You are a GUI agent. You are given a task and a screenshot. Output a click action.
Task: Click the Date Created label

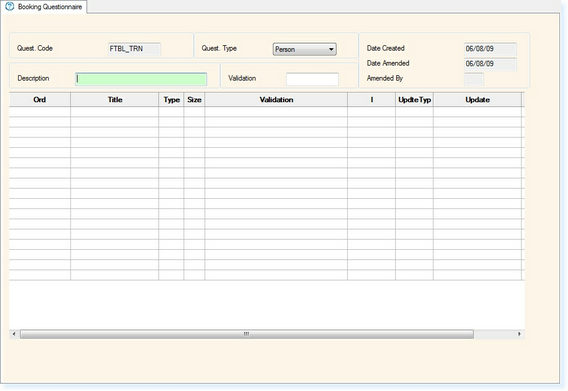click(x=385, y=48)
